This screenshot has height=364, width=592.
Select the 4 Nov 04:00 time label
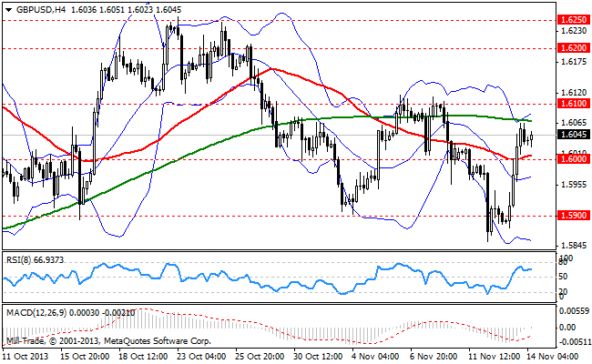point(375,357)
